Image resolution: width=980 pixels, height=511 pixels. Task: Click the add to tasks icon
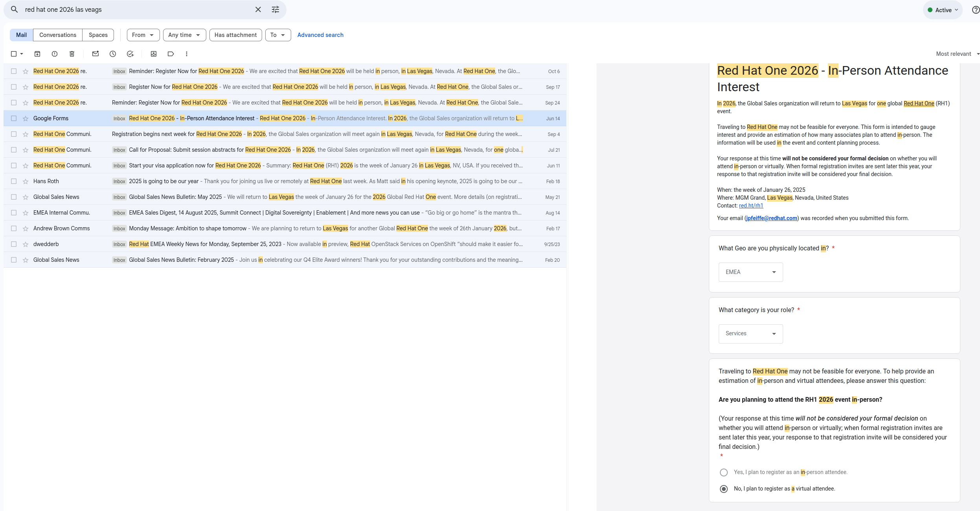click(130, 54)
